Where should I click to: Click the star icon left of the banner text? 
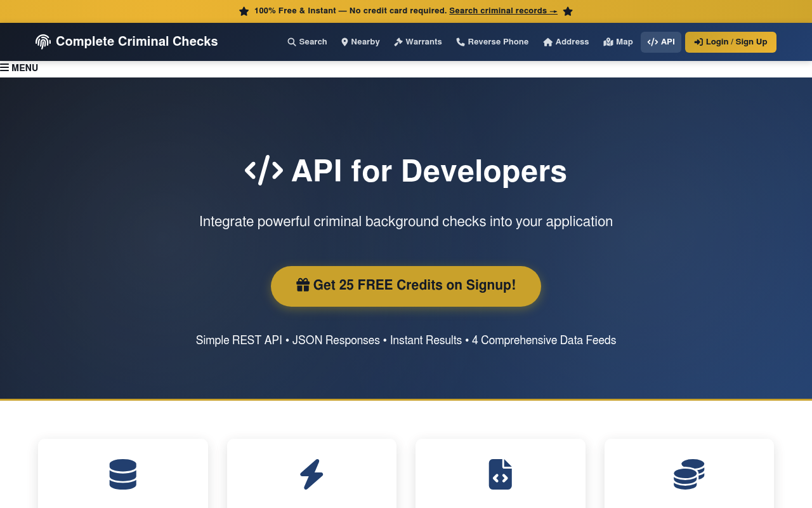click(x=244, y=11)
